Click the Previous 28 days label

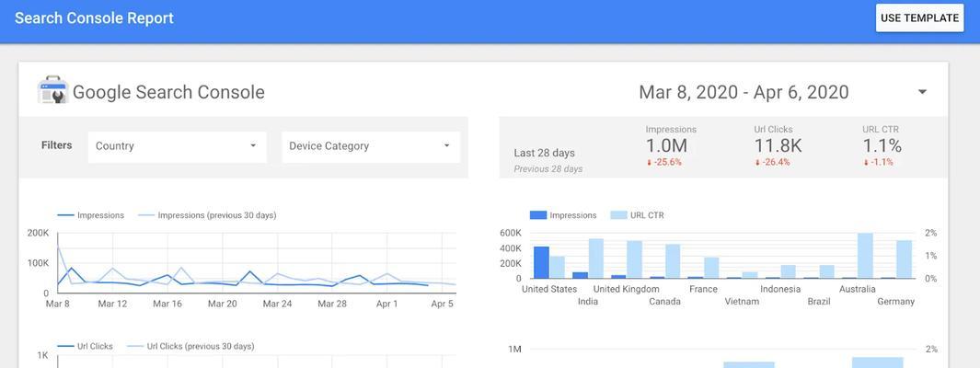click(548, 169)
